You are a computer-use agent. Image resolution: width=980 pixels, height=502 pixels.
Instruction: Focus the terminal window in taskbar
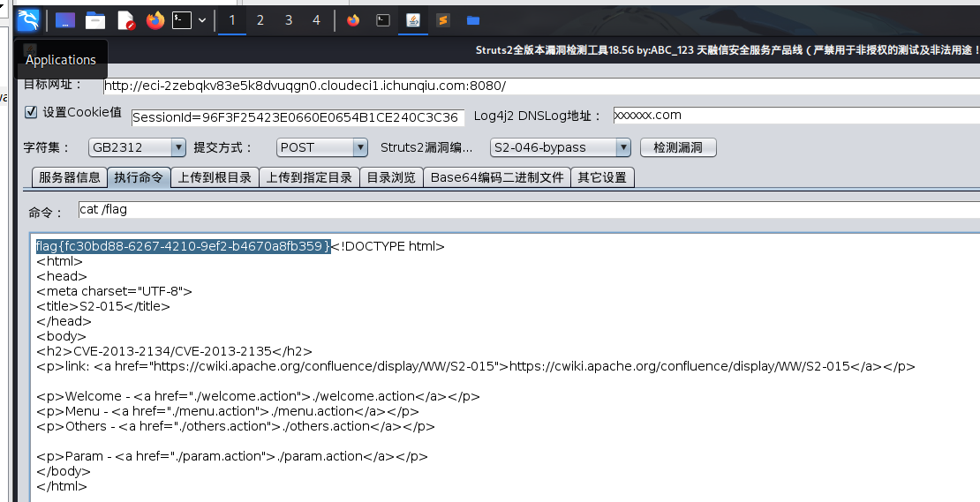[x=383, y=20]
